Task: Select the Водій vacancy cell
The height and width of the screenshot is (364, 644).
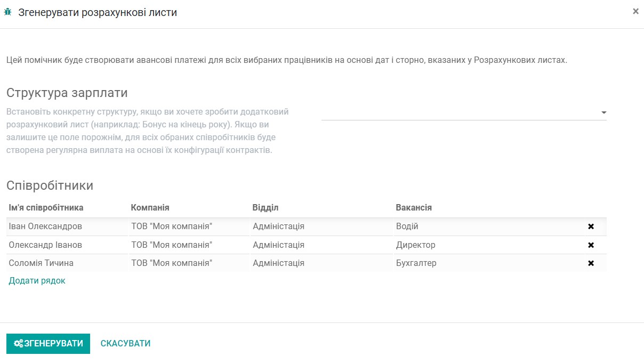Action: pyautogui.click(x=406, y=226)
